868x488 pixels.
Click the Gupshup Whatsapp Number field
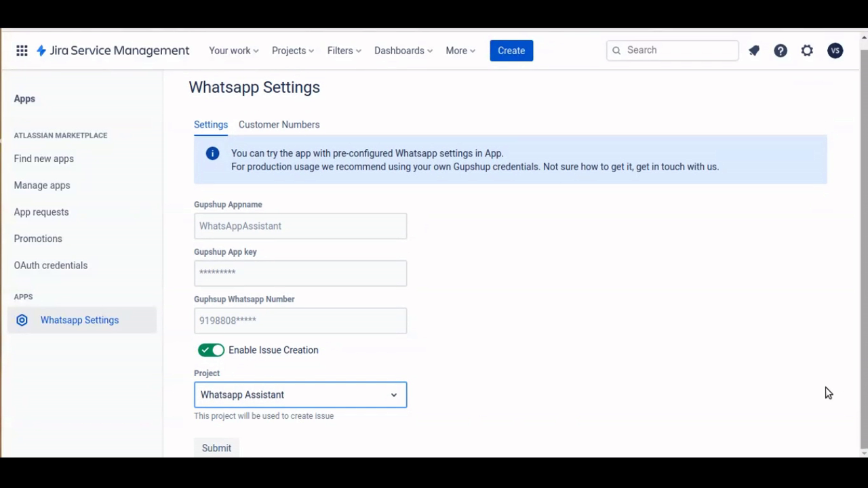tap(300, 321)
